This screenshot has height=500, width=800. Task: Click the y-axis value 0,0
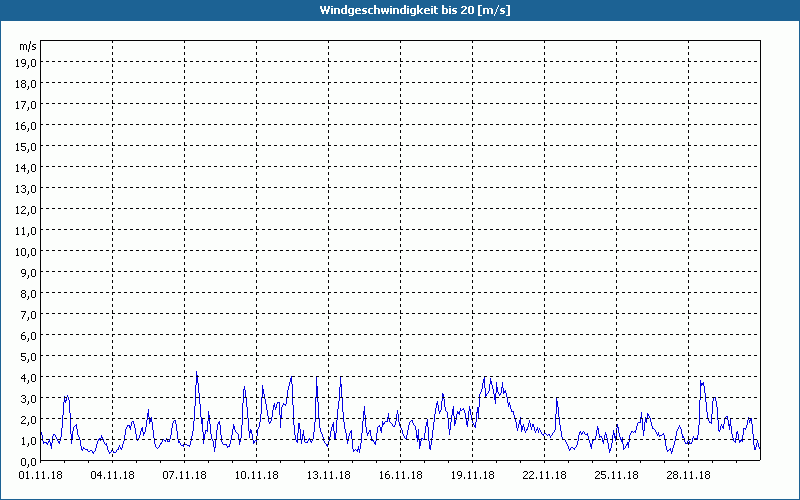click(29, 462)
